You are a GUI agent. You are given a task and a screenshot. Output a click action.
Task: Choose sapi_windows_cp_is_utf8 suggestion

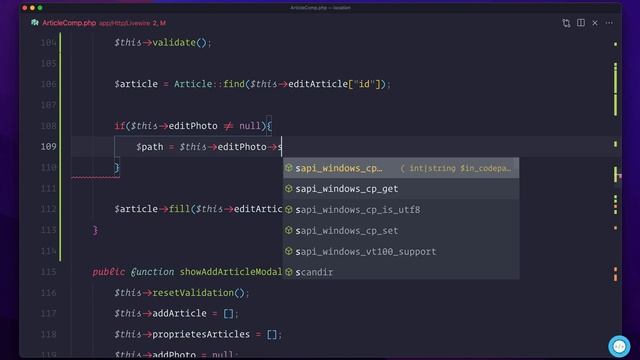click(x=401, y=209)
